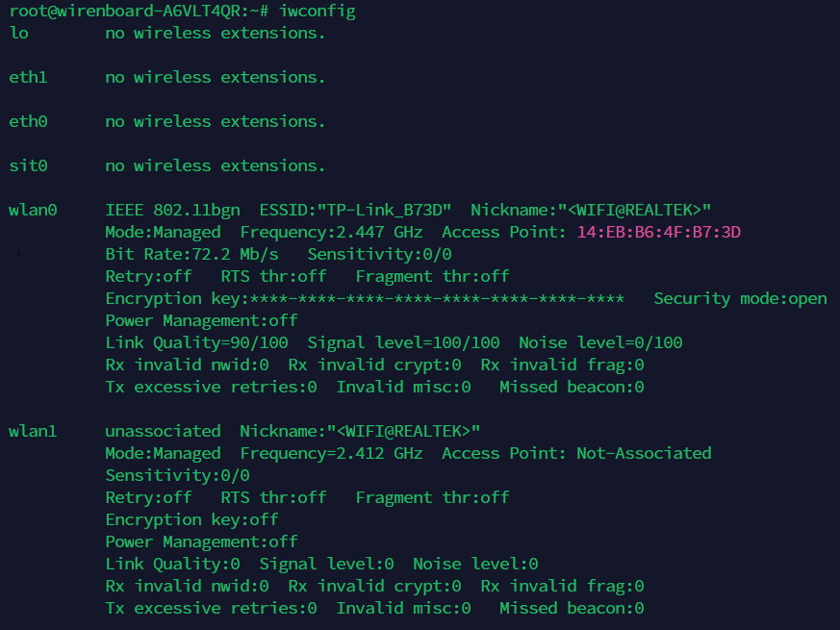Click the masked Encryption key asterisks
840x630 pixels.
tap(437, 298)
